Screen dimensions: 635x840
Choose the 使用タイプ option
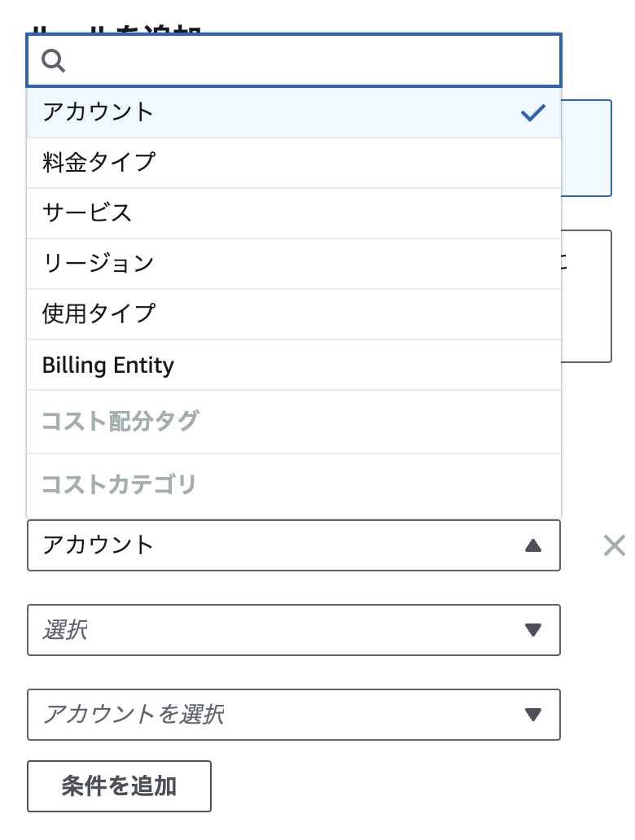point(294,314)
